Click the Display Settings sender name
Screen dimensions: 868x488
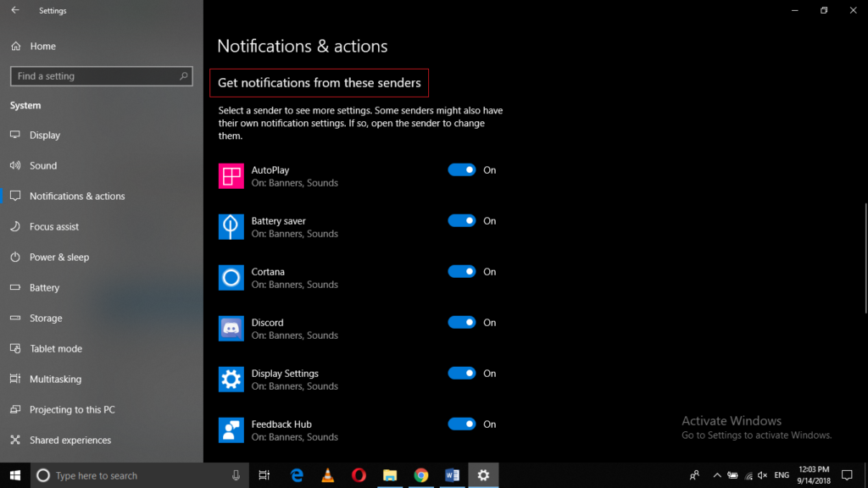[x=285, y=374]
